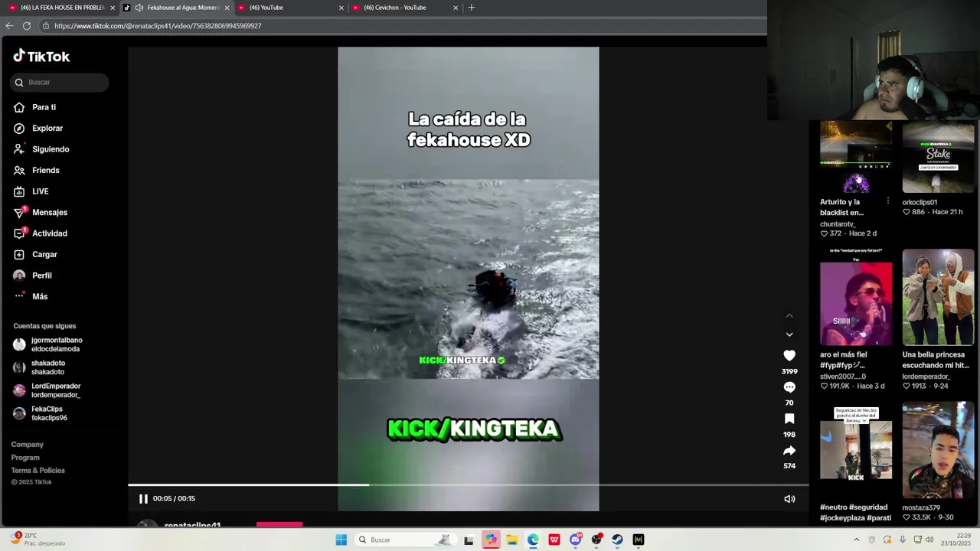Screen dimensions: 980x551
Task: Reload the page
Action: (27, 26)
